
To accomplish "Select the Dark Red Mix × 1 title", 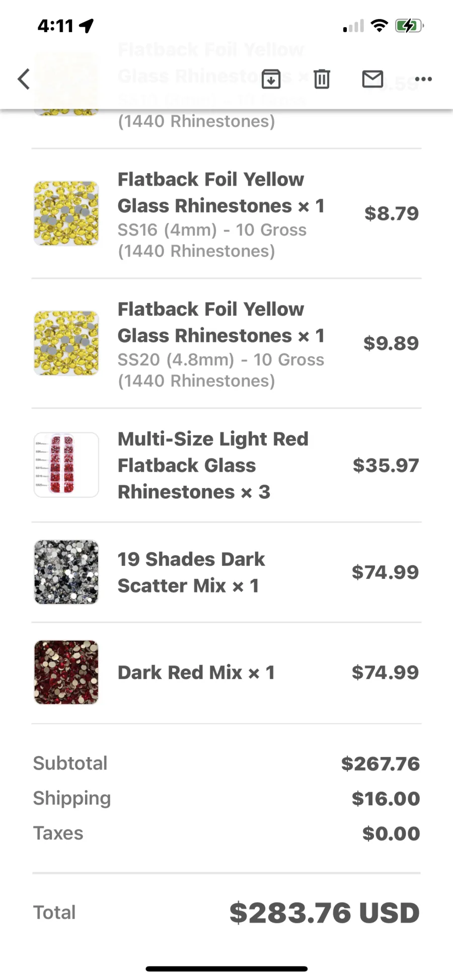I will [x=196, y=672].
